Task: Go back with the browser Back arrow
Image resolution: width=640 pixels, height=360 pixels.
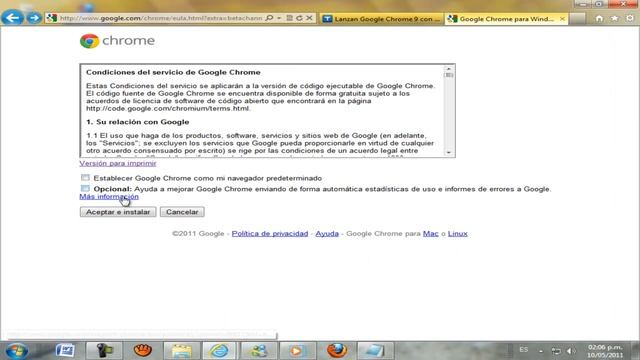Action: (x=13, y=18)
